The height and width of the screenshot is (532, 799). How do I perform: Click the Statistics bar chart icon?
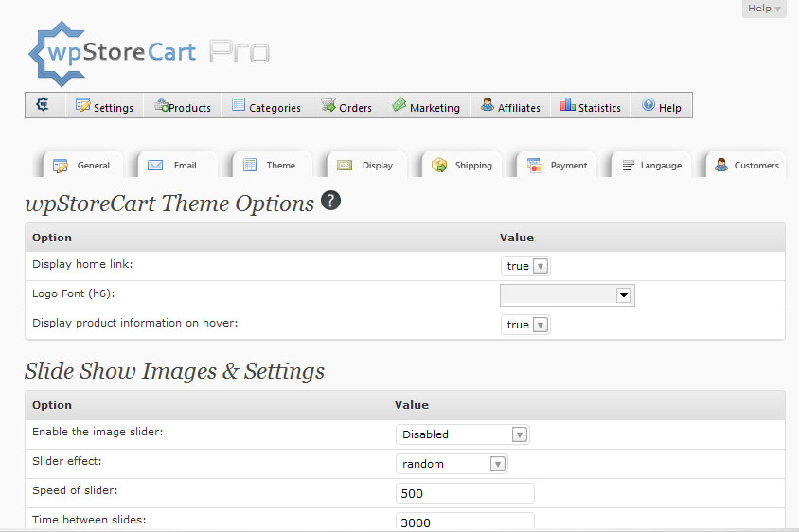point(568,105)
